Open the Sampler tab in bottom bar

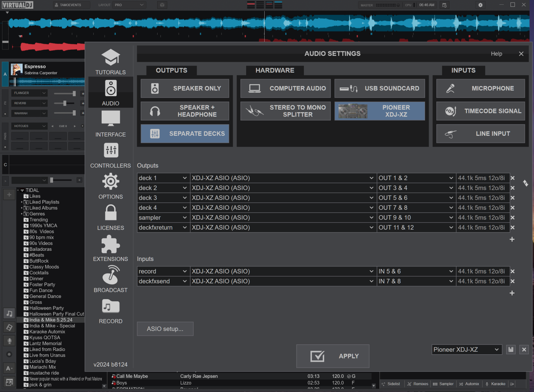pyautogui.click(x=443, y=384)
